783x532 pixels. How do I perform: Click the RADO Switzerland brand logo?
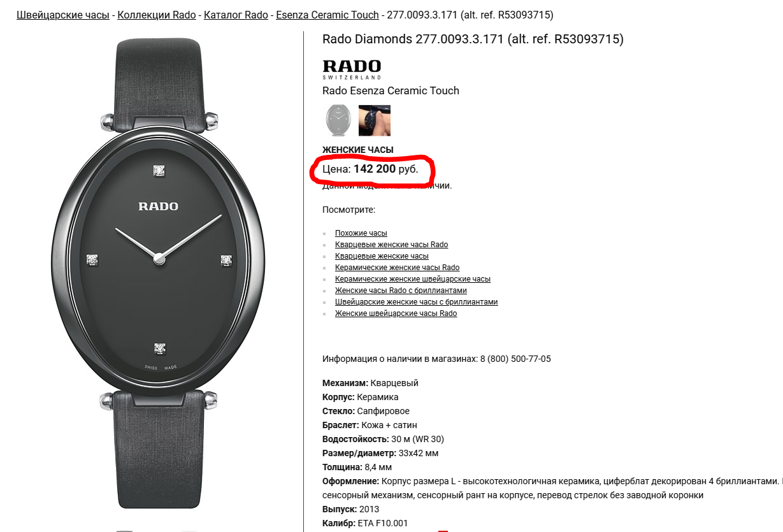click(352, 69)
